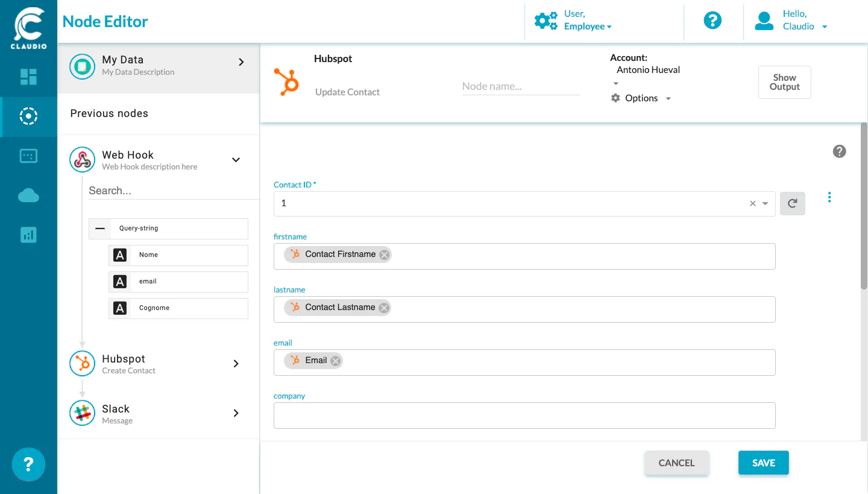Clear the Contact ID value with the x

coord(752,204)
